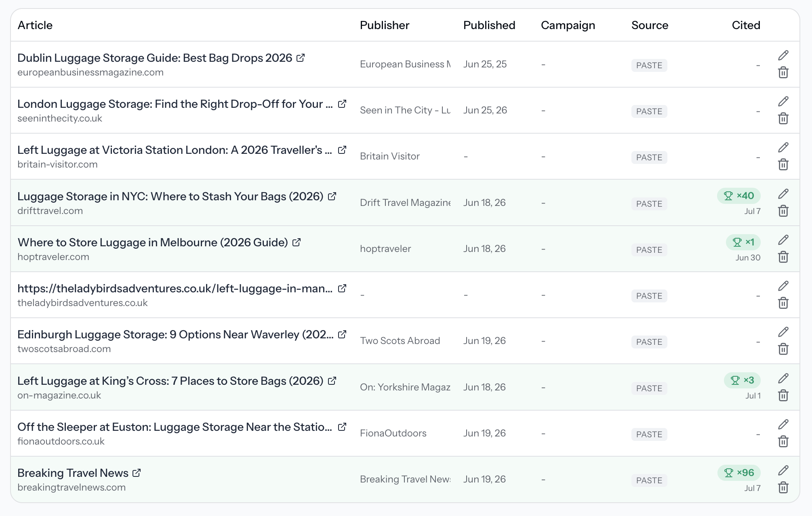The height and width of the screenshot is (516, 812).
Task: Click PASTE badge in Breaking Travel News row
Action: point(649,480)
